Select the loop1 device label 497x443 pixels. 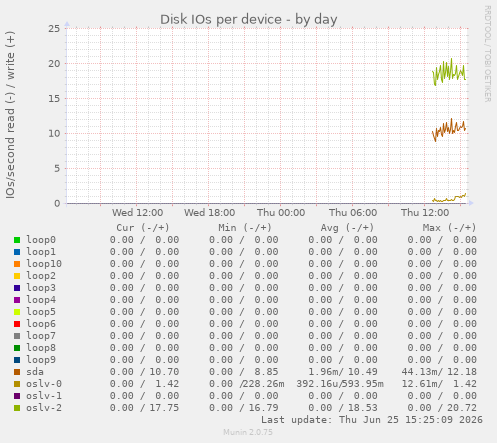(41, 252)
